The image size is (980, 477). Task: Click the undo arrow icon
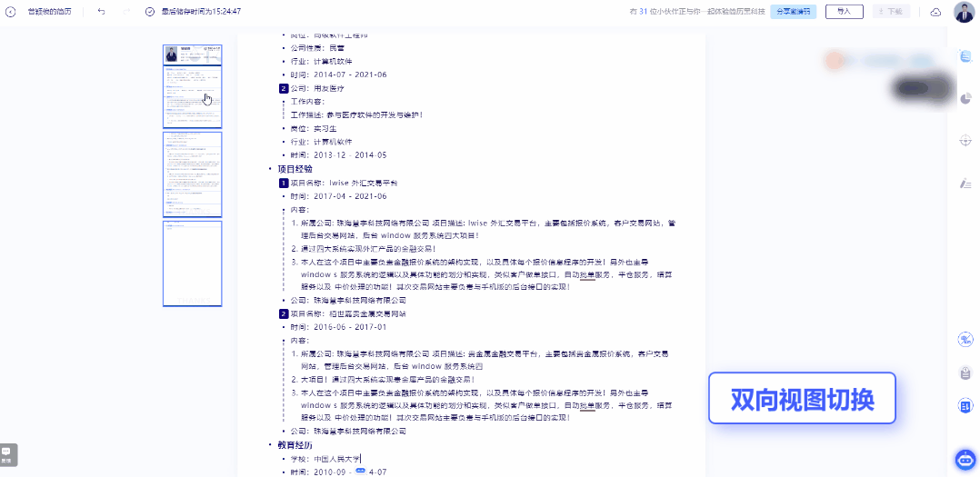102,12
